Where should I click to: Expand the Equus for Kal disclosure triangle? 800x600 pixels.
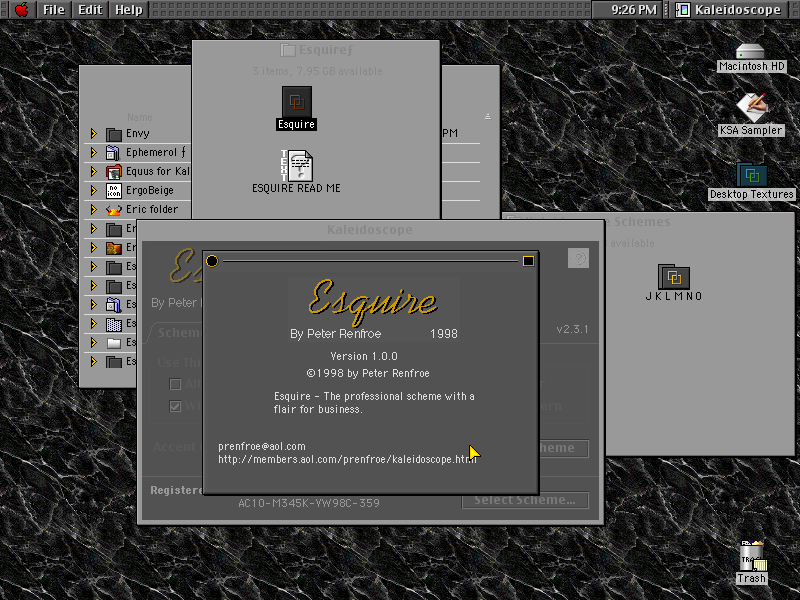(x=93, y=171)
